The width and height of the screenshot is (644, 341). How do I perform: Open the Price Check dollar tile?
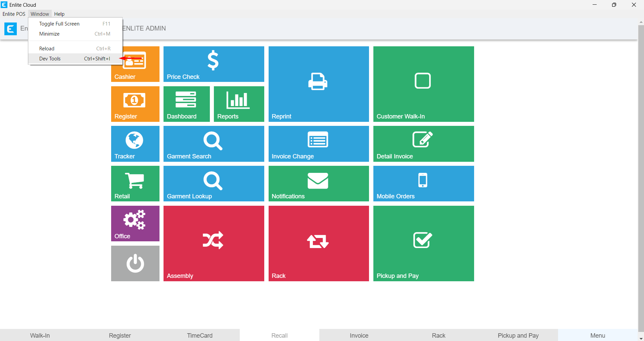click(214, 64)
